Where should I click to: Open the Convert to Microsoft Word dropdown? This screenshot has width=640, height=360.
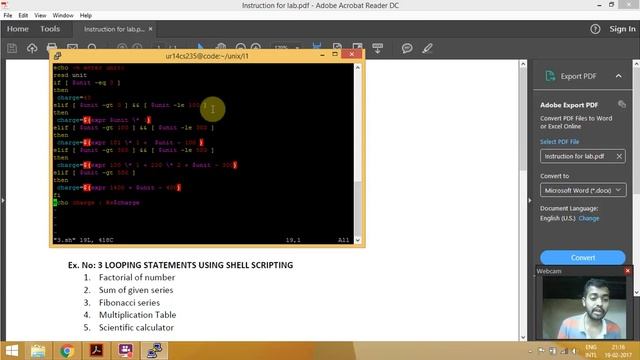(583, 190)
